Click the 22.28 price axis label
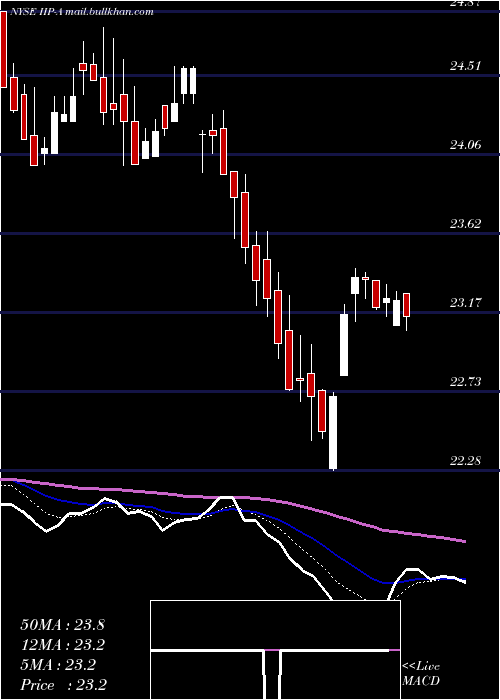The width and height of the screenshot is (500, 700). pyautogui.click(x=466, y=460)
